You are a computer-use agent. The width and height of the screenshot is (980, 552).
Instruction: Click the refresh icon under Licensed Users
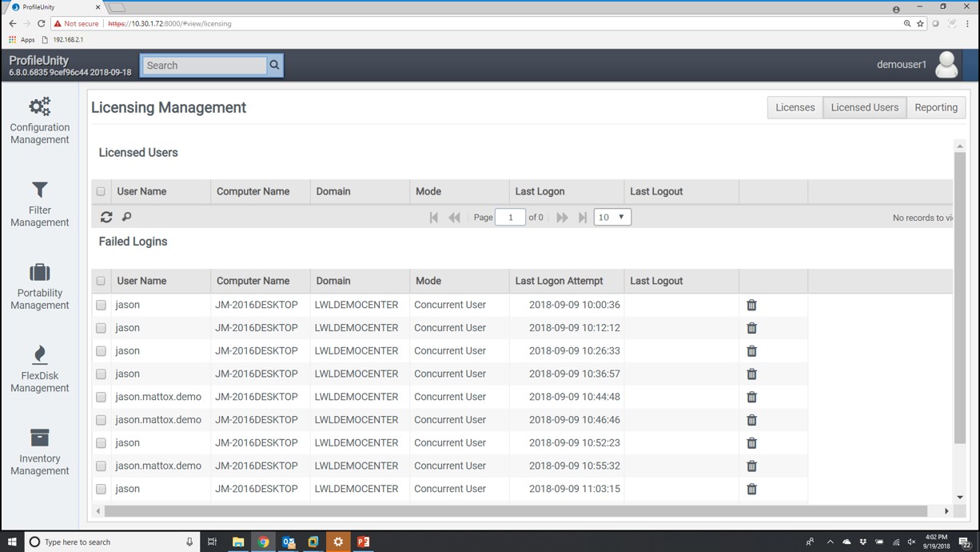click(x=106, y=217)
